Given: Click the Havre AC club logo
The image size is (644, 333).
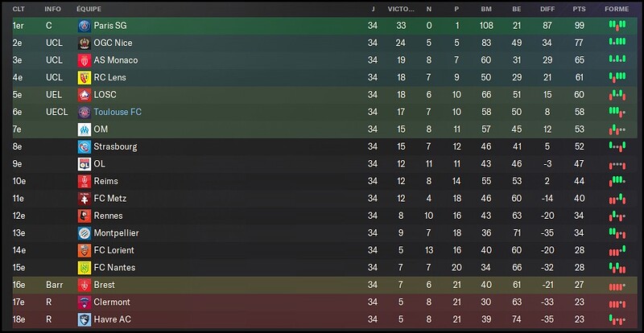Looking at the screenshot, I should click(85, 319).
